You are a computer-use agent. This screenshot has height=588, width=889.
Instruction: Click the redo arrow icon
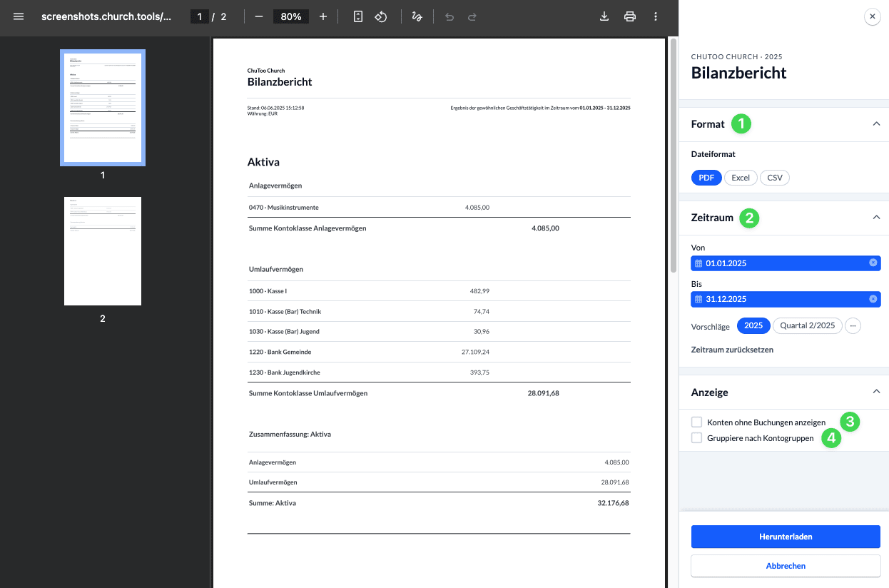pos(472,16)
